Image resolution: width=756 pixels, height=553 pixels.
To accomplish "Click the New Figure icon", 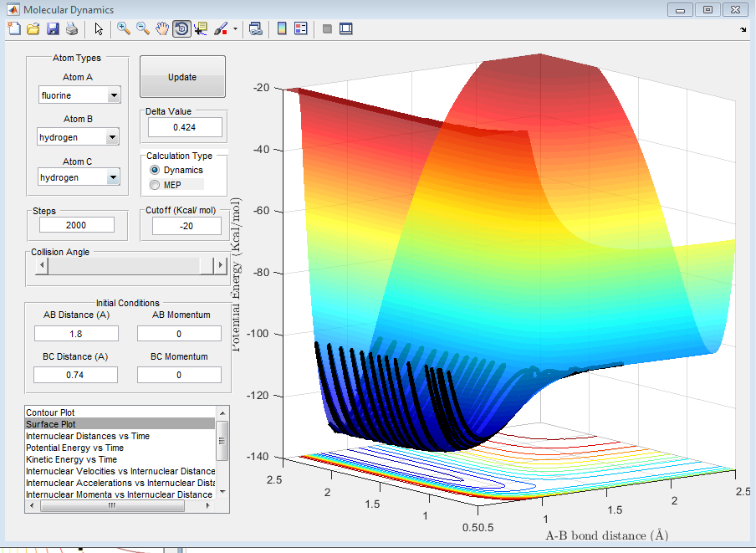I will coord(13,29).
